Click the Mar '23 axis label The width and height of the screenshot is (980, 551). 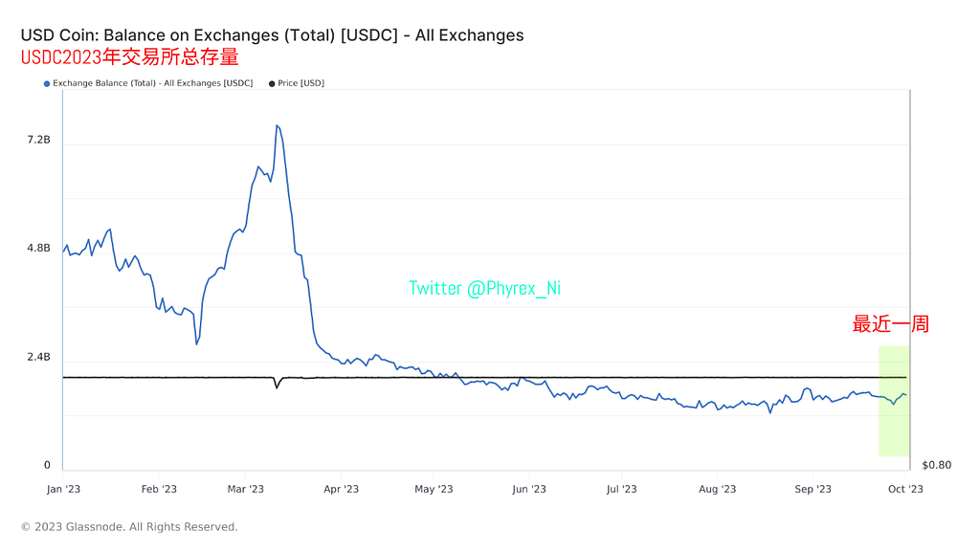point(246,489)
